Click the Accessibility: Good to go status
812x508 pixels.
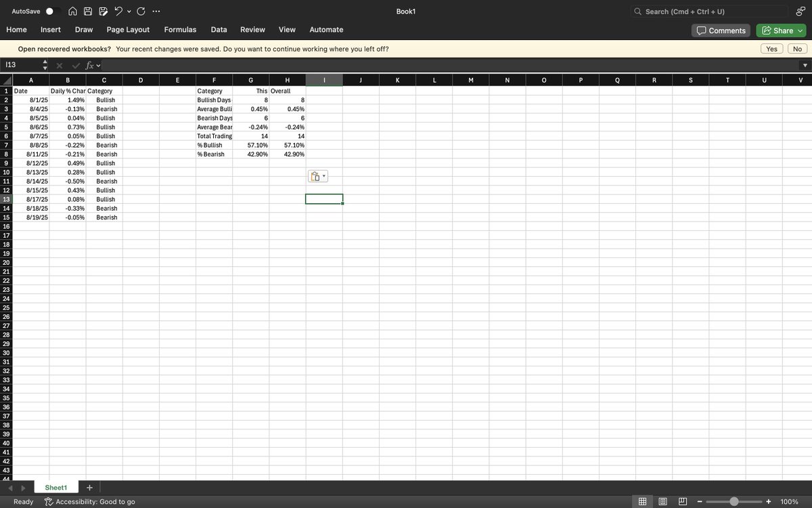[x=90, y=502]
